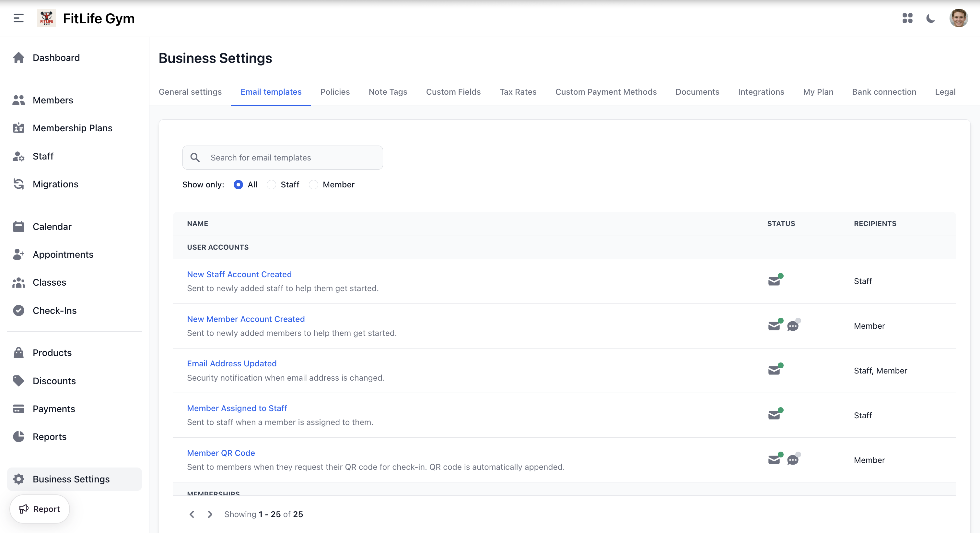Viewport: 980px width, 533px height.
Task: Select the Staff radio filter
Action: (x=271, y=185)
